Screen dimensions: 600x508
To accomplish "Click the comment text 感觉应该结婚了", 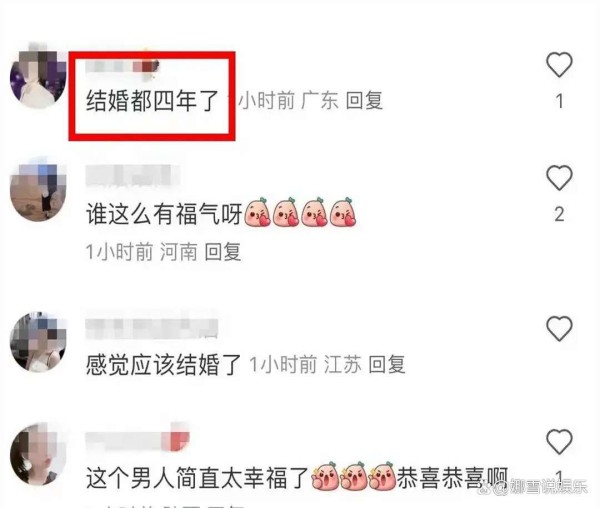I will click(x=163, y=365).
